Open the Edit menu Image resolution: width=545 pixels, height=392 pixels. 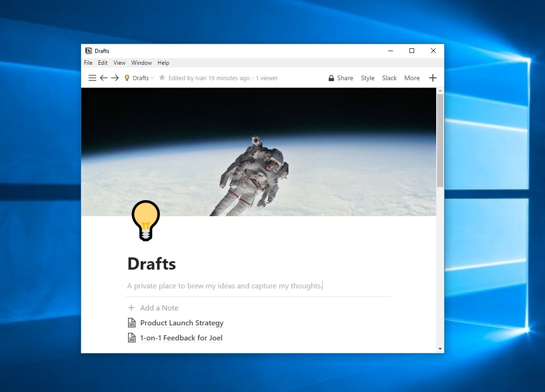pos(103,63)
